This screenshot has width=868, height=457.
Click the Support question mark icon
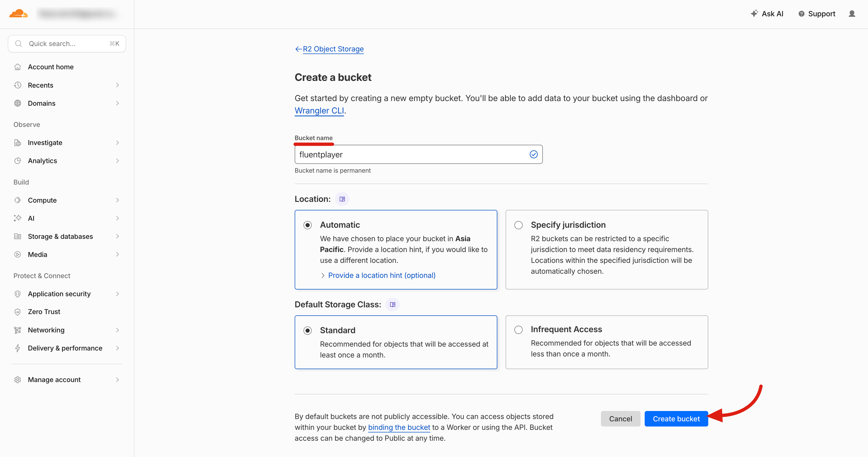(802, 14)
